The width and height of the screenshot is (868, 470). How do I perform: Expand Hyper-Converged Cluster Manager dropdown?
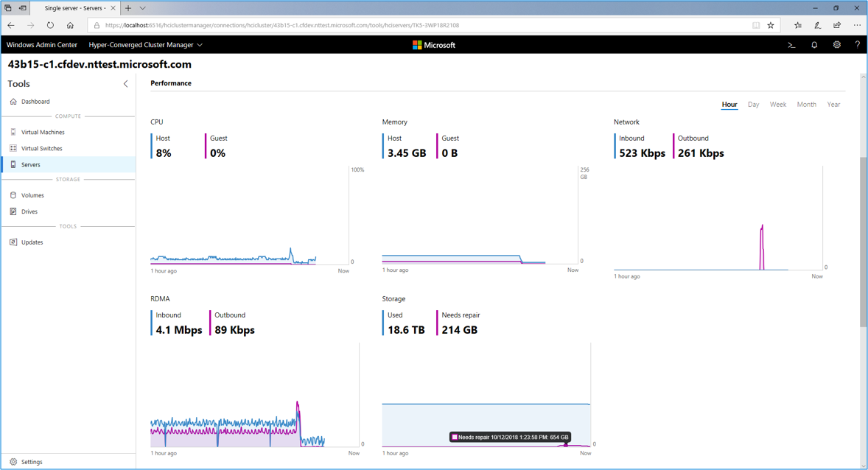[146, 45]
